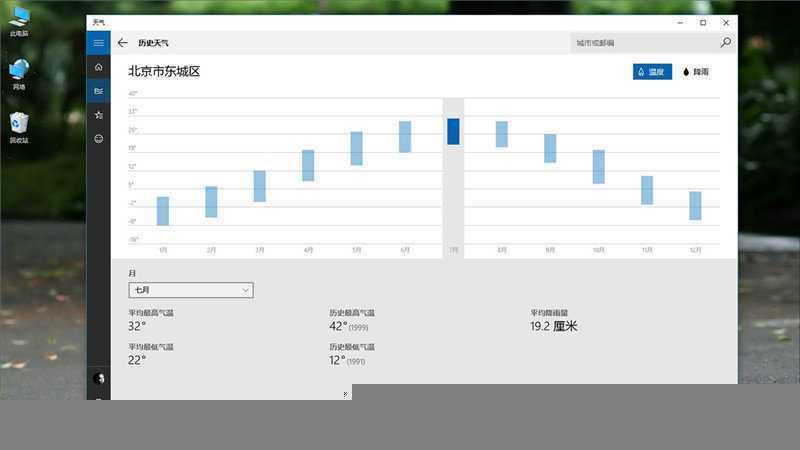
Task: Close the weather window
Action: pos(726,22)
